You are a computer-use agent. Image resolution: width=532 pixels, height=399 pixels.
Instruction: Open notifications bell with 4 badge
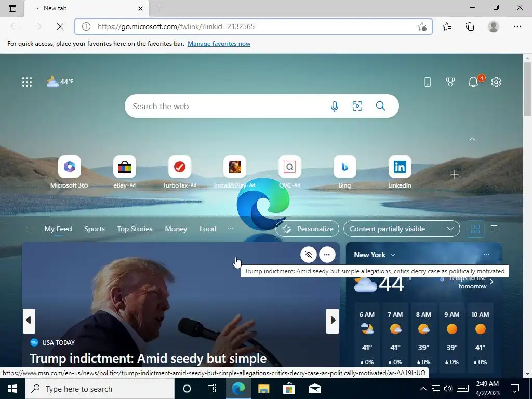pos(474,82)
